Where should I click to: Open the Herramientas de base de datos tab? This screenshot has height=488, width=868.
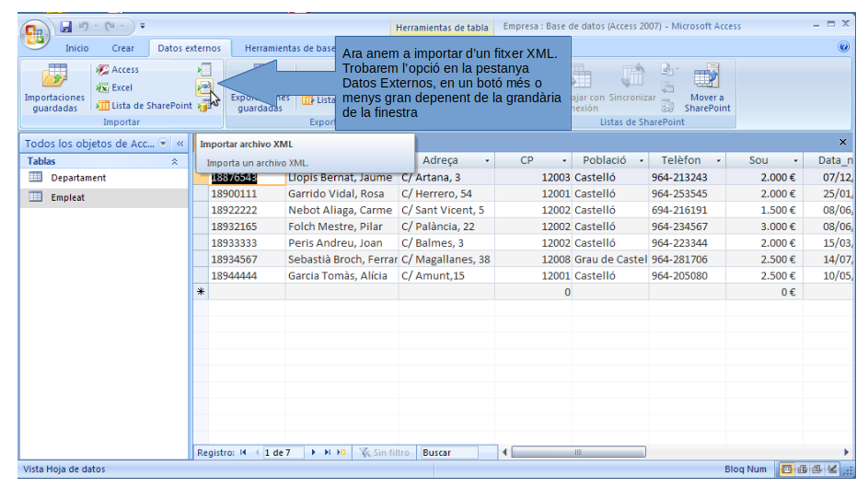[290, 48]
